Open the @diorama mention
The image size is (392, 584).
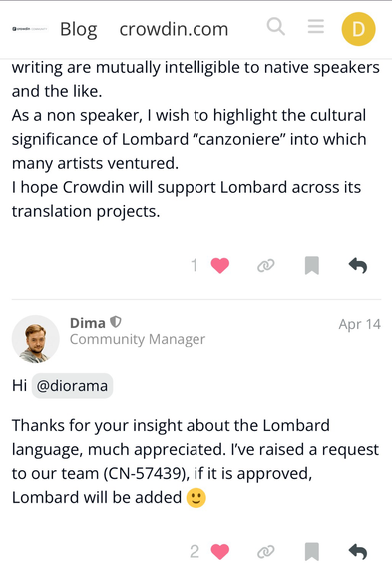click(x=72, y=386)
